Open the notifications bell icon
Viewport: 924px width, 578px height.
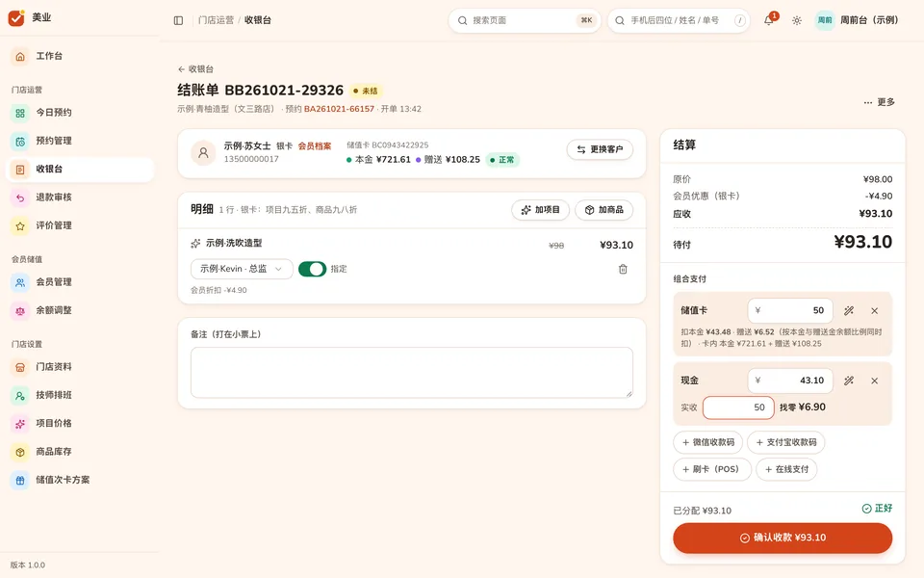(768, 20)
